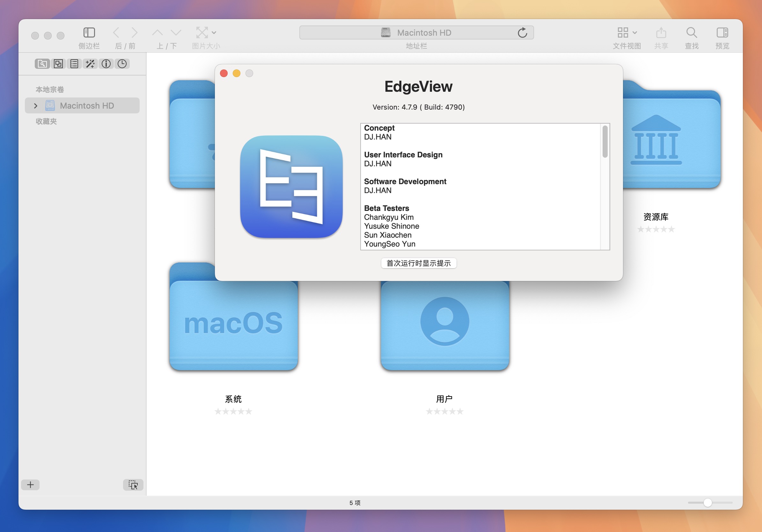Screen dimensions: 762x532
Task: Select the overlapping squares sidebar tab
Action: pyautogui.click(x=58, y=64)
